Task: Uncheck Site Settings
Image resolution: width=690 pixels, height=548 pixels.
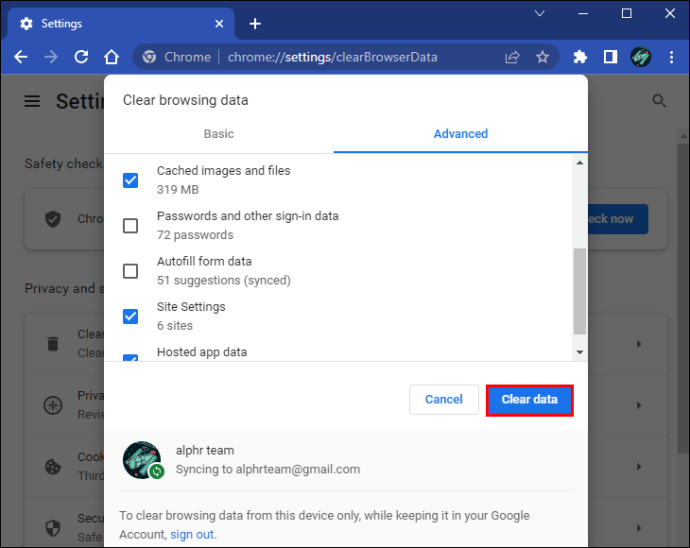Action: 130,316
